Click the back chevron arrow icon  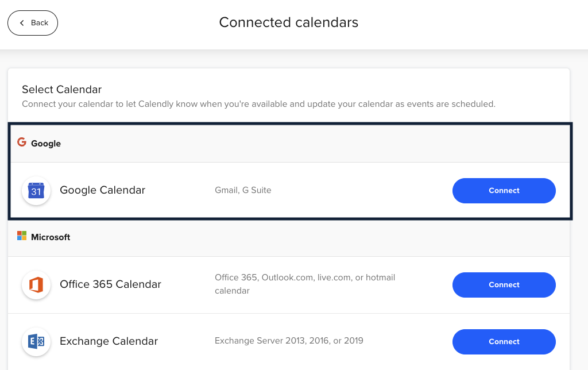pos(22,22)
